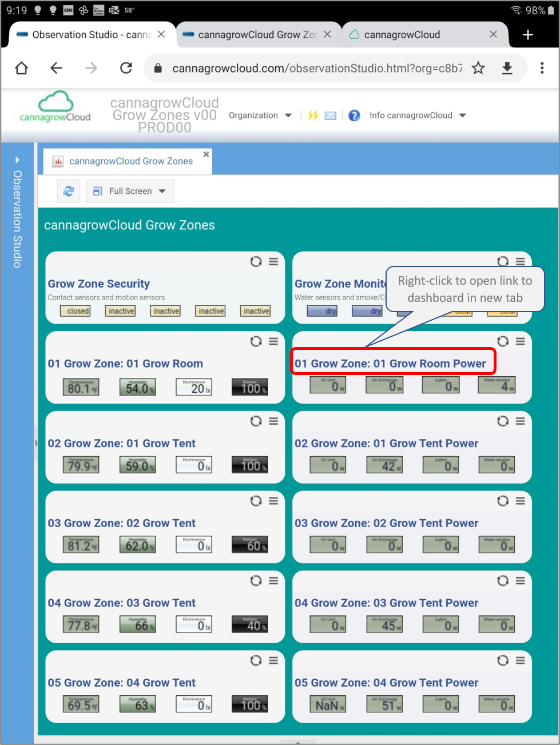This screenshot has height=745, width=560.
Task: Click the blue help question mark icon
Action: coord(354,115)
